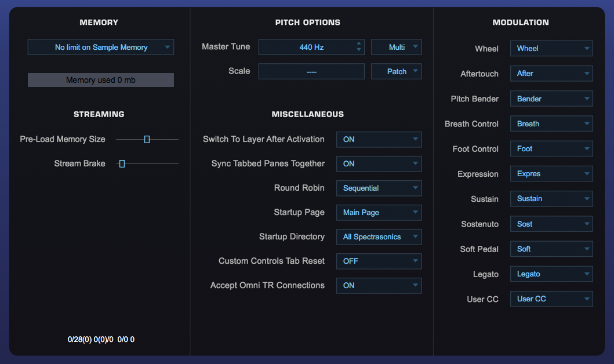The width and height of the screenshot is (614, 364).
Task: Open the Soft Pedal modulation dropdown
Action: click(551, 249)
